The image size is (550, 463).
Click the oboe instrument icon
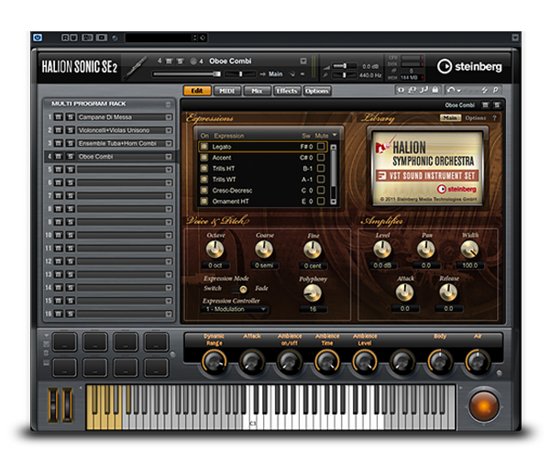click(x=136, y=67)
